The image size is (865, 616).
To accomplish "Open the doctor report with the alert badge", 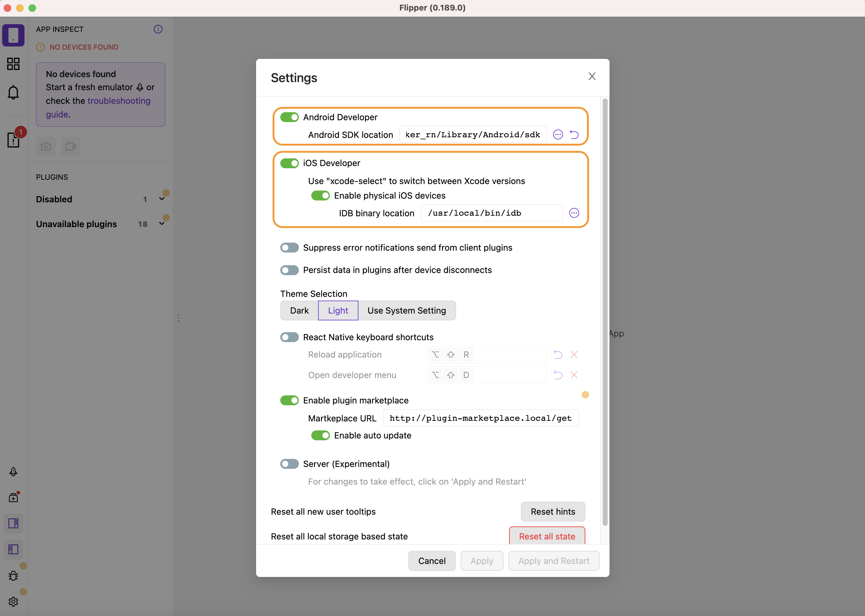I will 14,140.
